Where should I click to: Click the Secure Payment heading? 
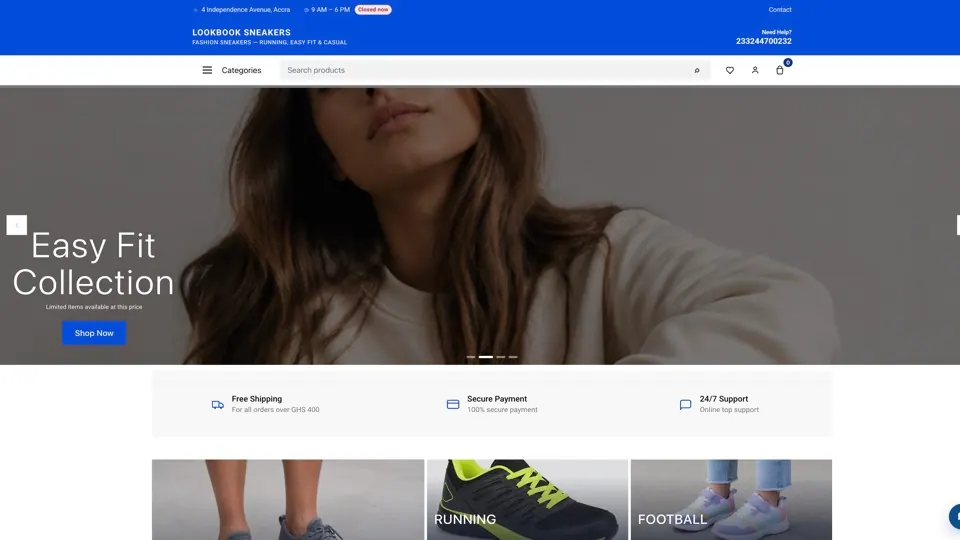pyautogui.click(x=497, y=399)
